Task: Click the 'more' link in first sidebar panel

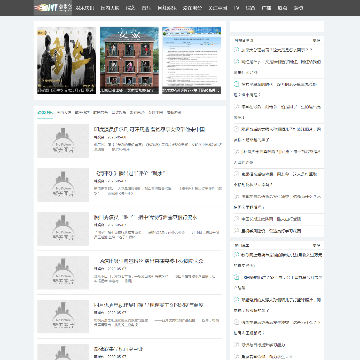Action: (x=316, y=40)
